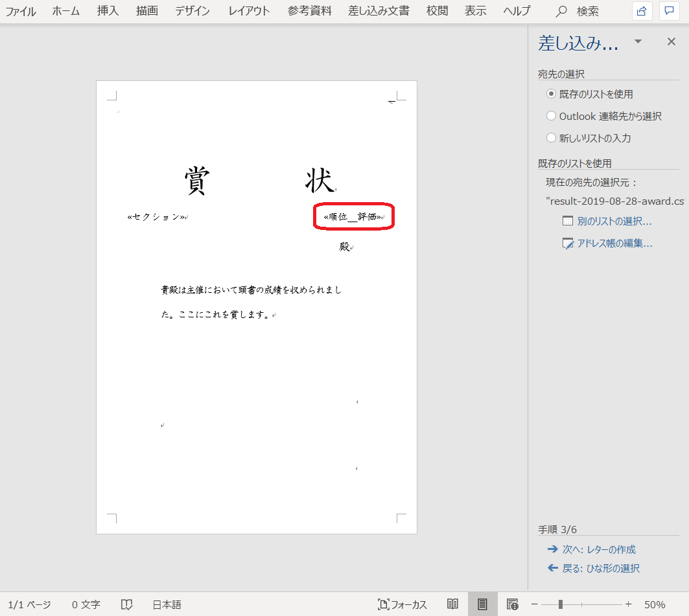Close the mail merge pane
Screen dimensions: 689x616
coord(671,41)
